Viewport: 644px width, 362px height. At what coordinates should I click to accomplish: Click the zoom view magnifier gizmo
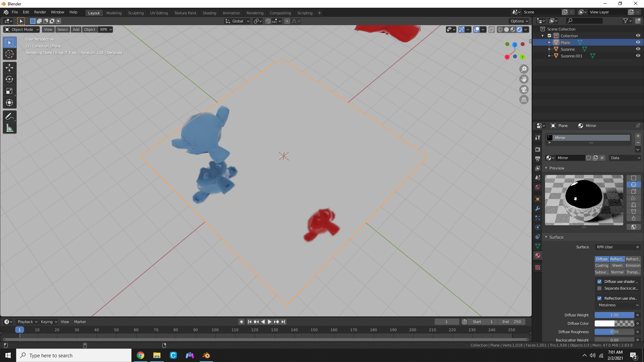tap(524, 69)
